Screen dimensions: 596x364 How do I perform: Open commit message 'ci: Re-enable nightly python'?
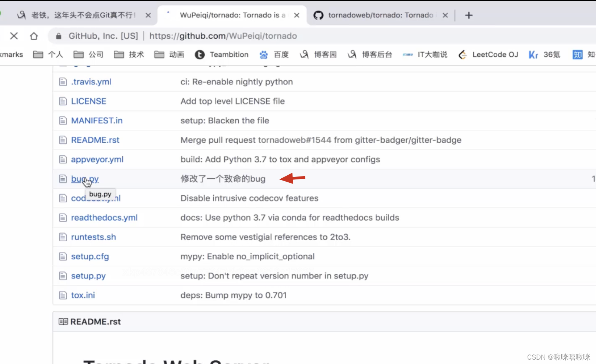[236, 82]
